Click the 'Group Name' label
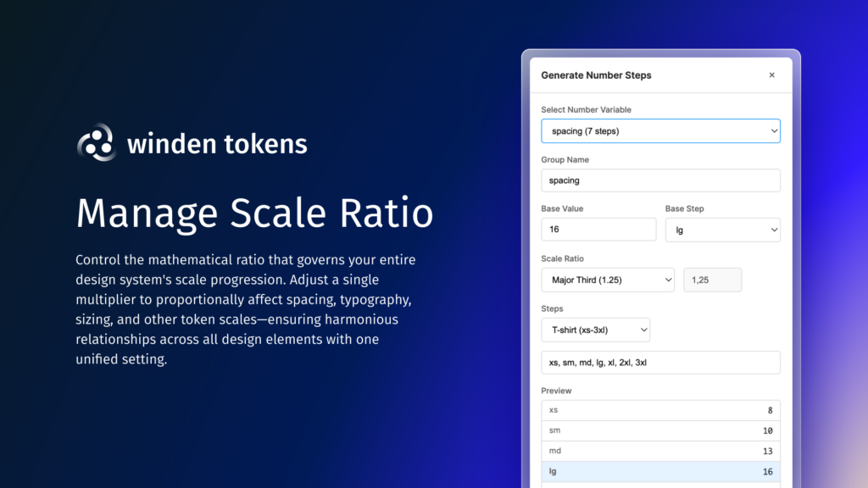 (565, 160)
